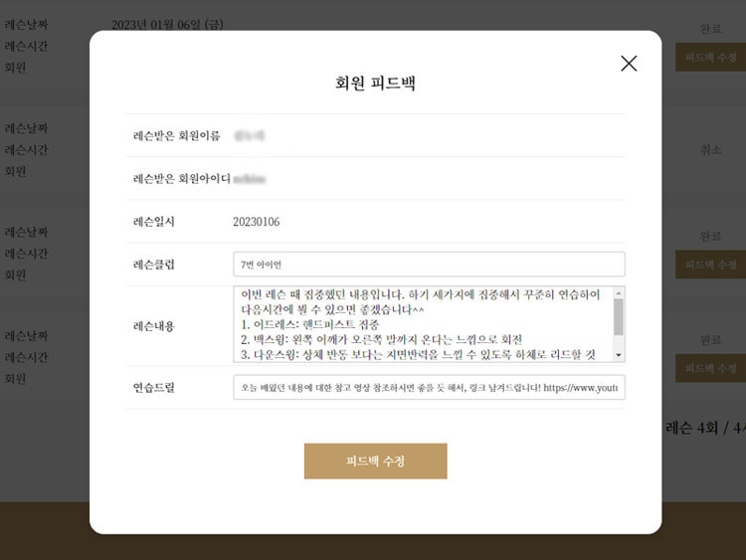Click inside the 레슨내용 text area
This screenshot has width=746, height=560.
click(423, 324)
